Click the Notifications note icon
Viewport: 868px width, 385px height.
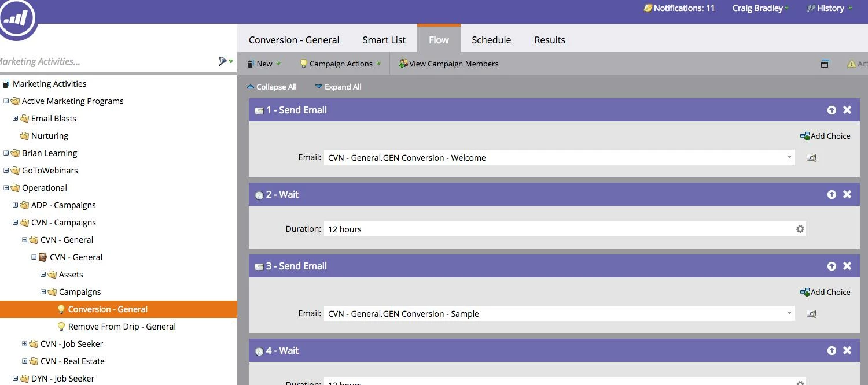pyautogui.click(x=648, y=8)
